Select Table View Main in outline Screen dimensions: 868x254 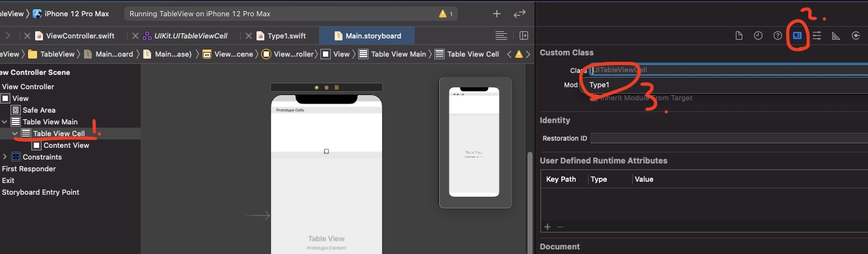tap(44, 122)
